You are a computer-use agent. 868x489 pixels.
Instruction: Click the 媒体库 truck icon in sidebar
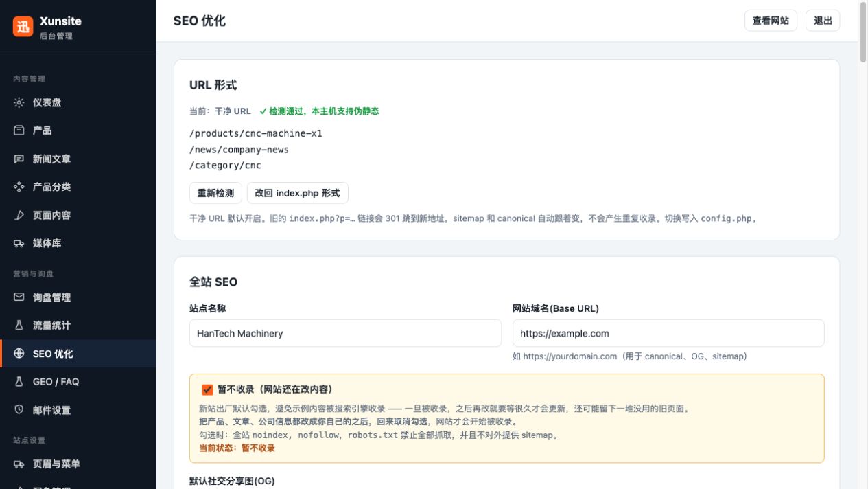(19, 243)
